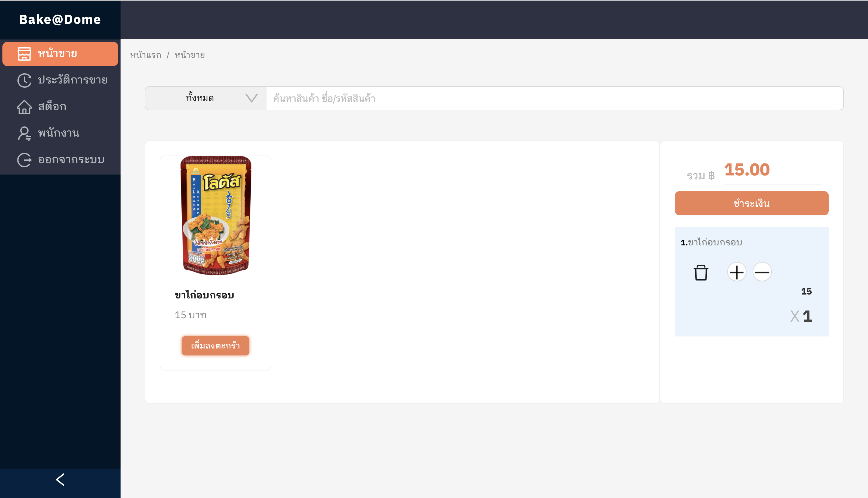Click the 15 บาท product price
The image size is (868, 498).
[190, 315]
